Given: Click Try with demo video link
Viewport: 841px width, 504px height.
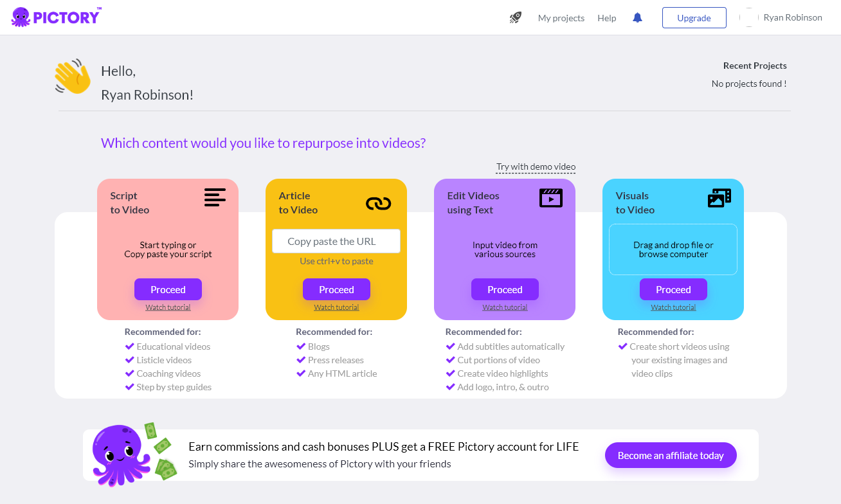Looking at the screenshot, I should click(x=536, y=166).
